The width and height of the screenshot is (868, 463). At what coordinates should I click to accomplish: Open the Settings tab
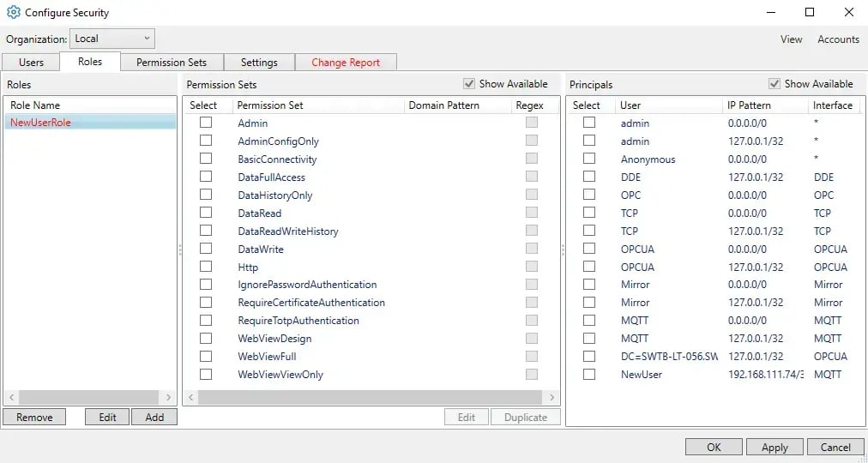point(259,63)
